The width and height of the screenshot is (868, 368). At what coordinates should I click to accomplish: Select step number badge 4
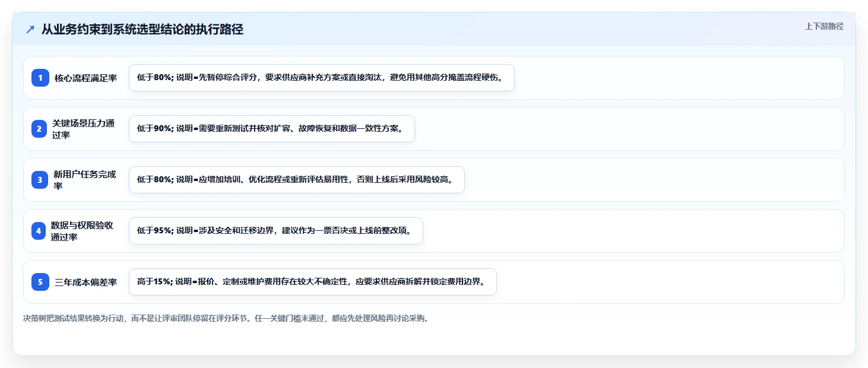pyautogui.click(x=39, y=231)
